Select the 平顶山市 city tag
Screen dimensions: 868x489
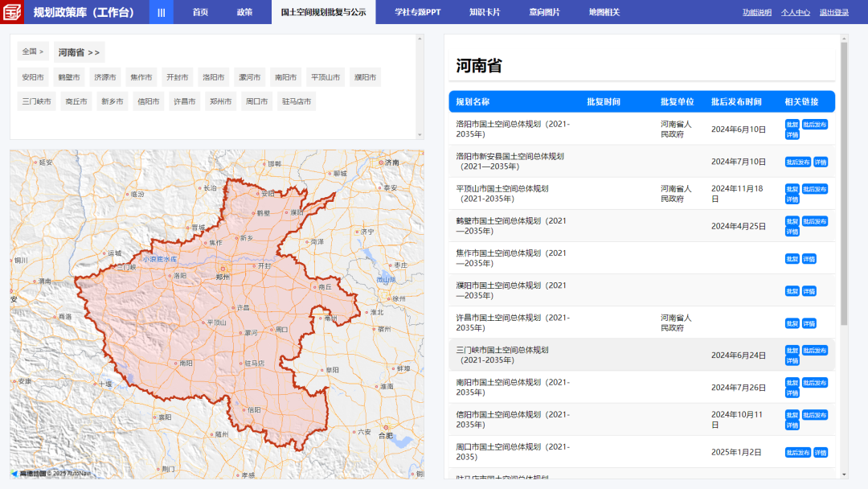[x=325, y=77]
